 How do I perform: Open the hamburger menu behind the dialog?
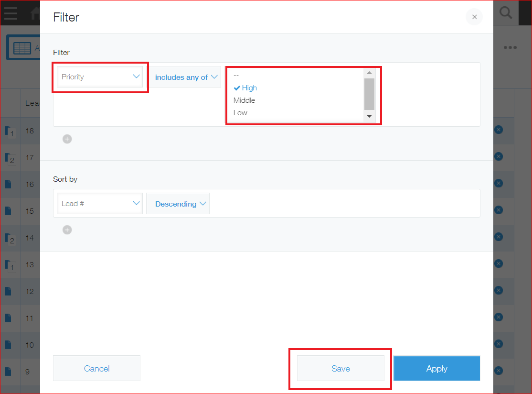(x=11, y=13)
